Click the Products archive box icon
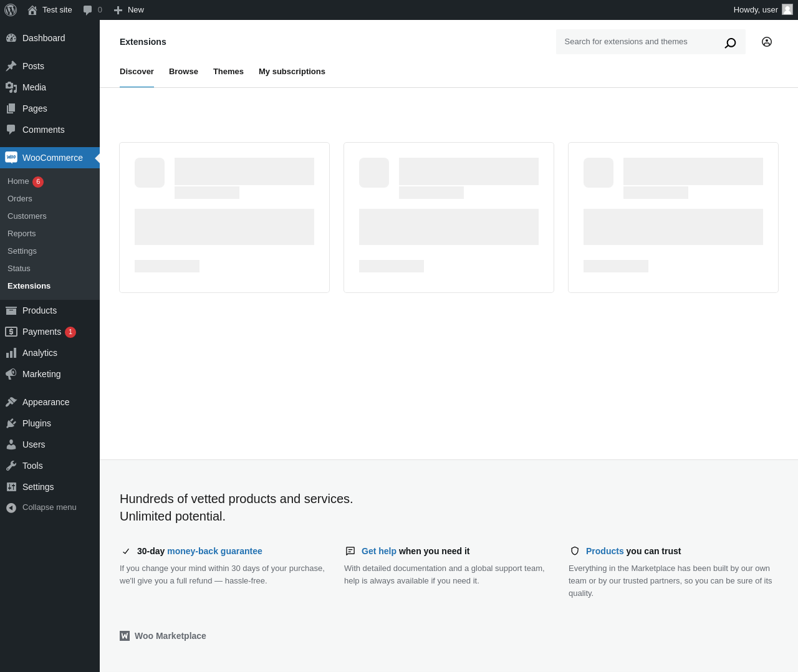 (x=11, y=310)
